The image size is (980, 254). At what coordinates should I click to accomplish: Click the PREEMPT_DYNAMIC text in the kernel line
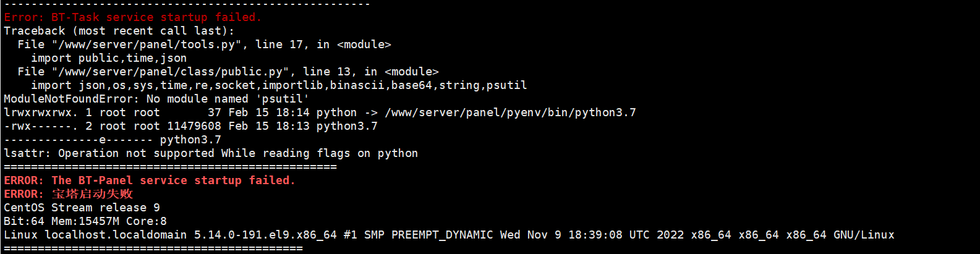[442, 235]
